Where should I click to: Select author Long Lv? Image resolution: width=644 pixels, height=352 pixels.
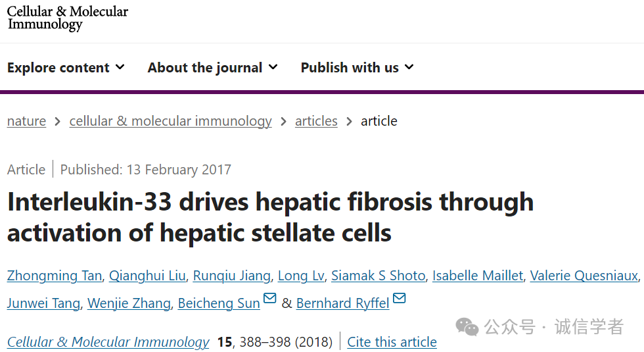pos(301,276)
